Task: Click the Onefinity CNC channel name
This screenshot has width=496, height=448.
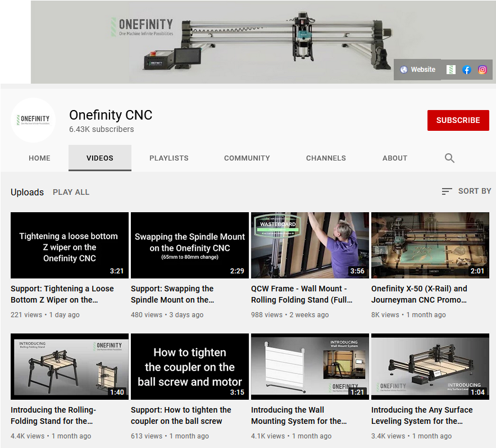Action: (111, 115)
